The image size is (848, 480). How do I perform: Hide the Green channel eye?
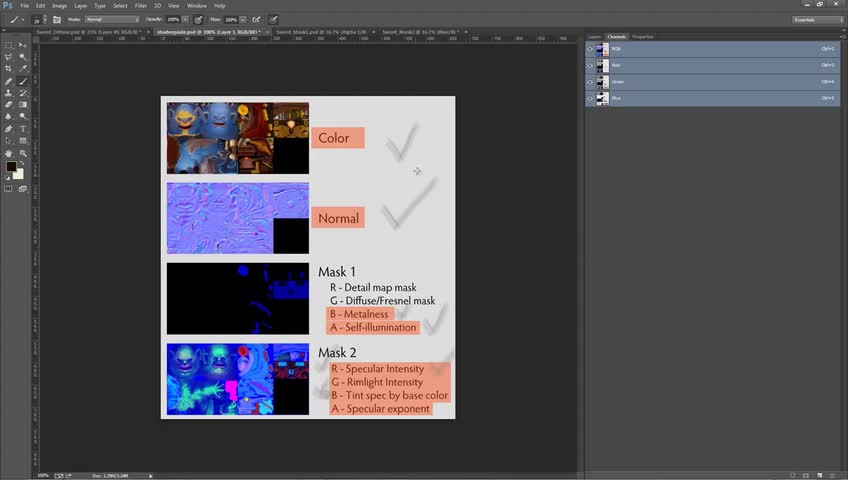(x=590, y=82)
